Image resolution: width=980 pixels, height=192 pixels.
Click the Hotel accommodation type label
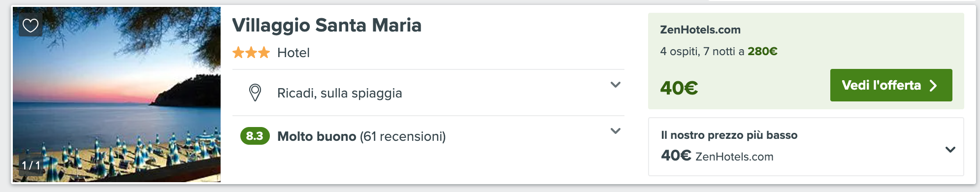coord(294,53)
